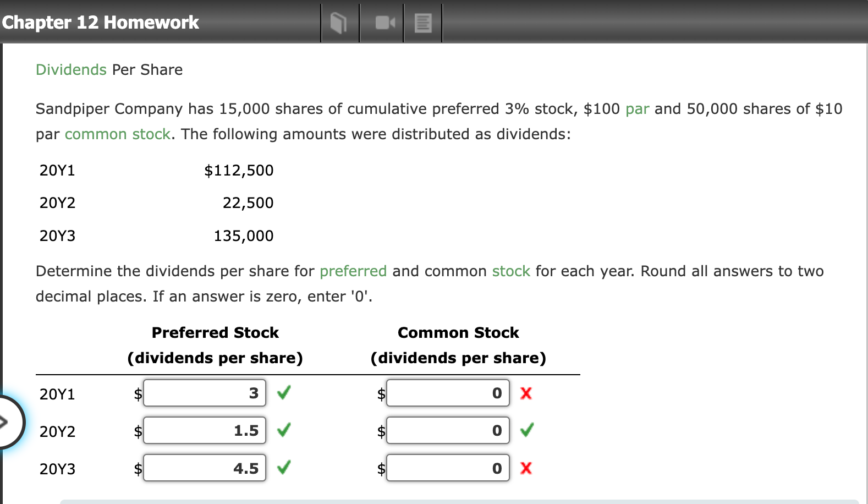Image resolution: width=868 pixels, height=504 pixels.
Task: Click the video camera icon
Action: (x=384, y=23)
